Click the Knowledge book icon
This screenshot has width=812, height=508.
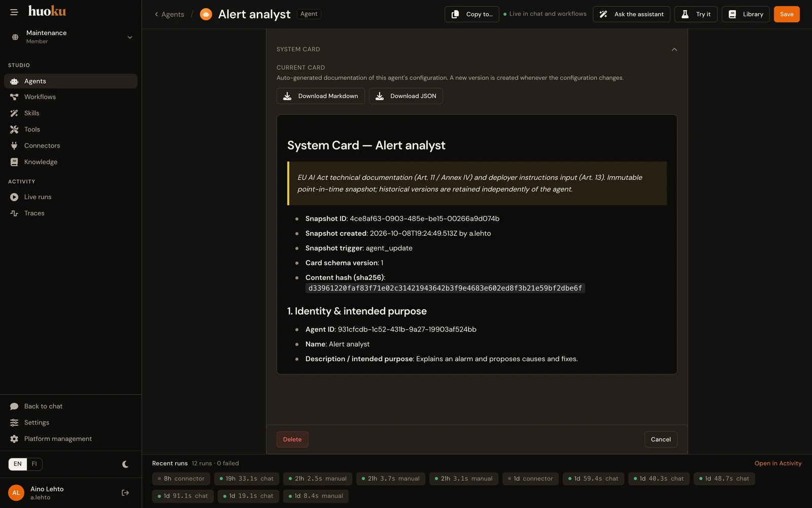(x=14, y=162)
